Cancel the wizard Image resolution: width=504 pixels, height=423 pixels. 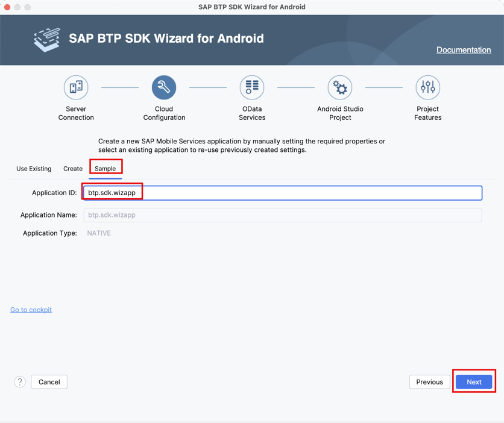pos(49,382)
